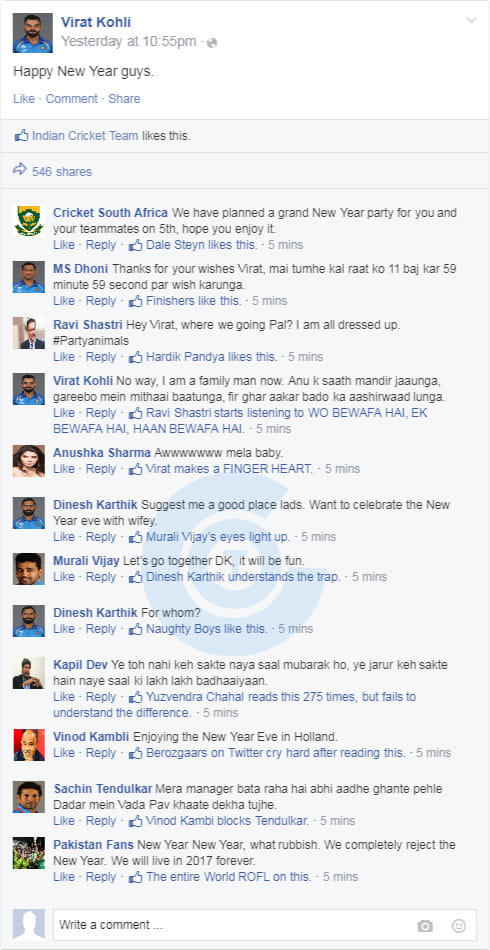
Task: Click the thumbs-up icon beside Indian Cricket Team
Action: pyautogui.click(x=21, y=135)
